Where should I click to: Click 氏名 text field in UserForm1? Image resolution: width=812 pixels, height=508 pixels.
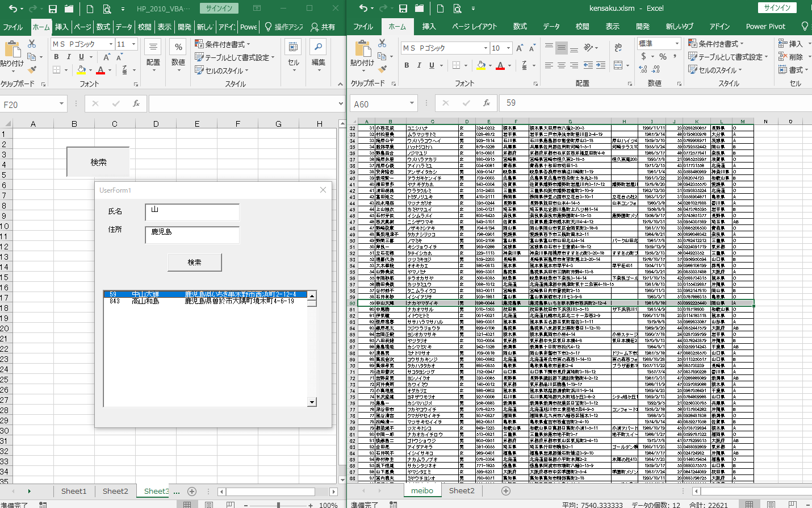(192, 211)
